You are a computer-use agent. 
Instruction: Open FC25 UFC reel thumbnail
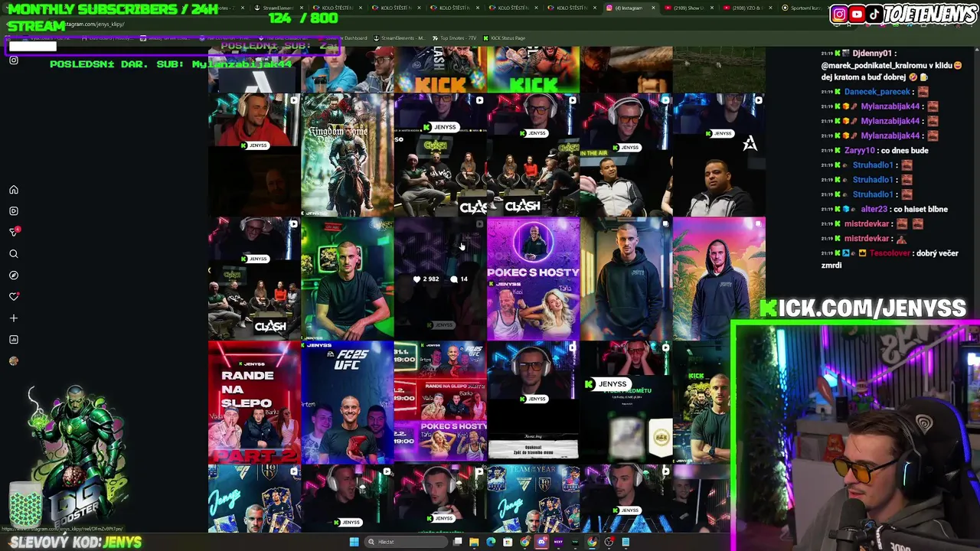(x=348, y=403)
